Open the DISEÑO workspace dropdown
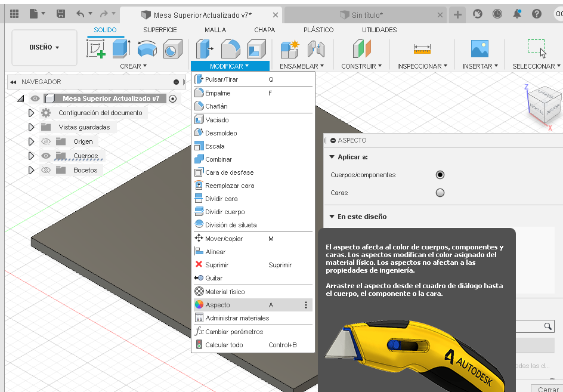Screen dimensions: 563x392 45,47
